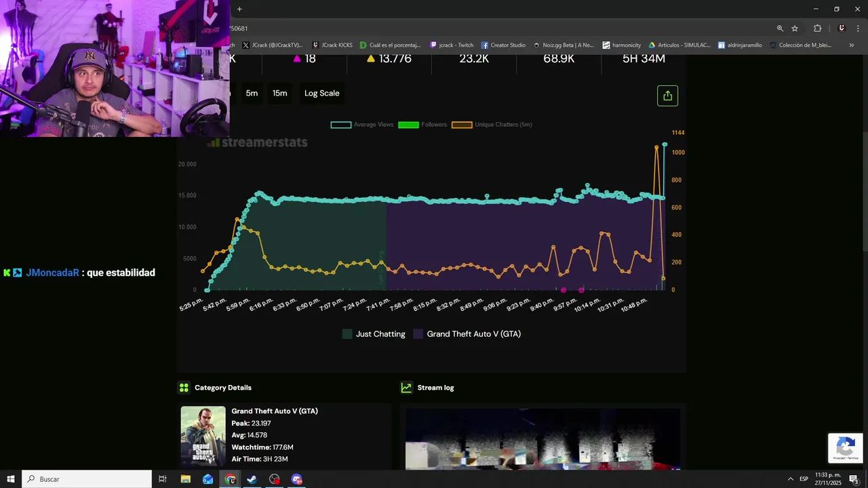Open the stream log video thumbnail
This screenshot has height=488, width=868.
[x=542, y=439]
